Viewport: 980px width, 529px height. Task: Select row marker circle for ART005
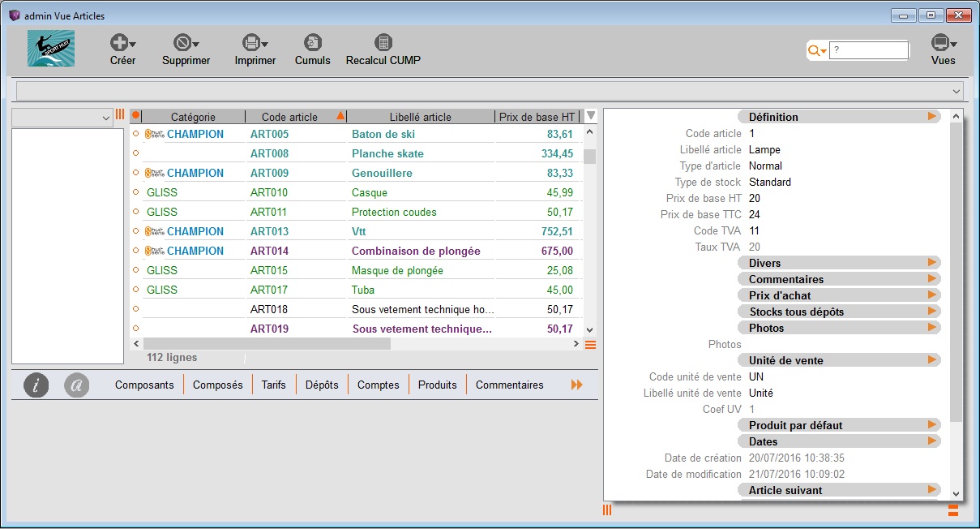point(135,134)
